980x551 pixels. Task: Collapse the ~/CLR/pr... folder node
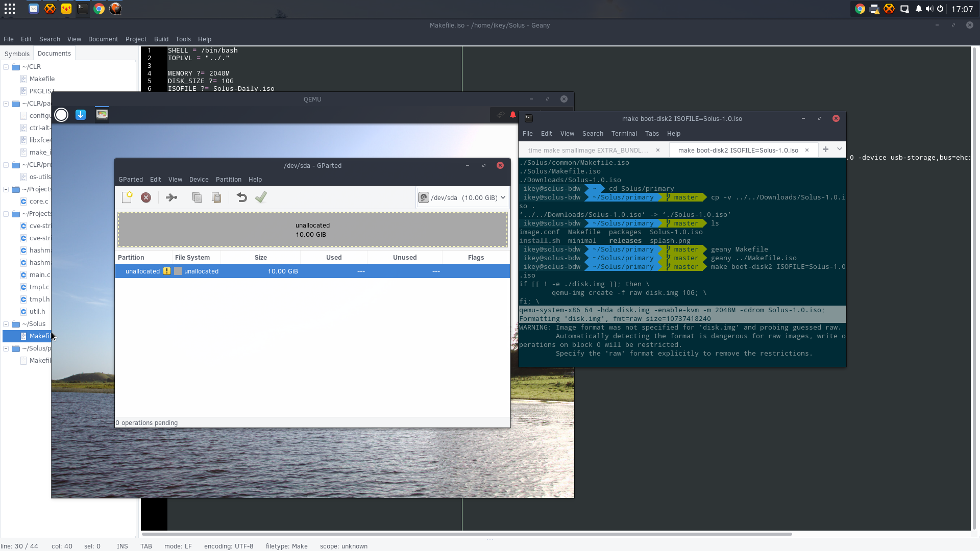6,165
